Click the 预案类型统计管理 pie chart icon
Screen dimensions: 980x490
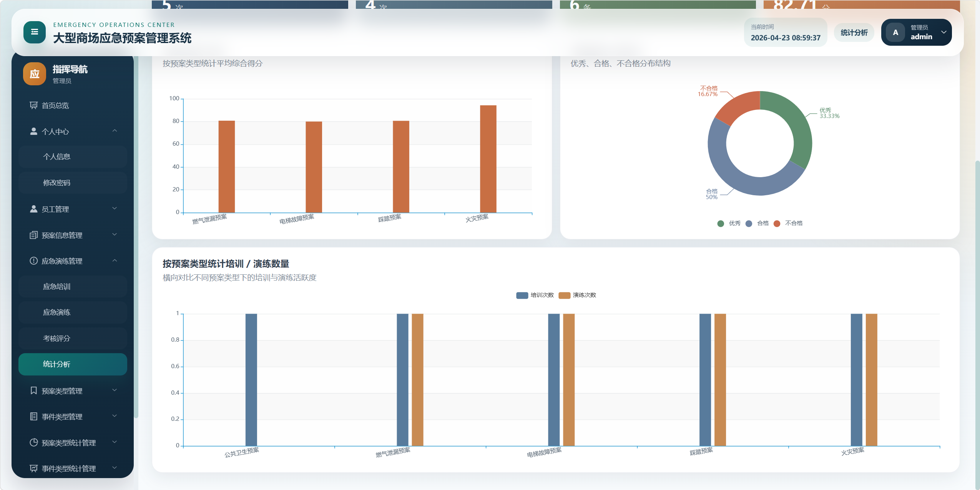coord(34,443)
